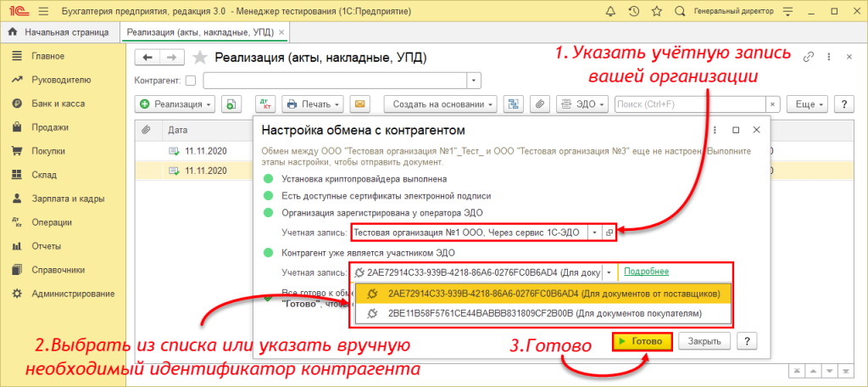This screenshot has width=868, height=387.
Task: Toggle the Контрагент filter checkbox
Action: point(191,81)
